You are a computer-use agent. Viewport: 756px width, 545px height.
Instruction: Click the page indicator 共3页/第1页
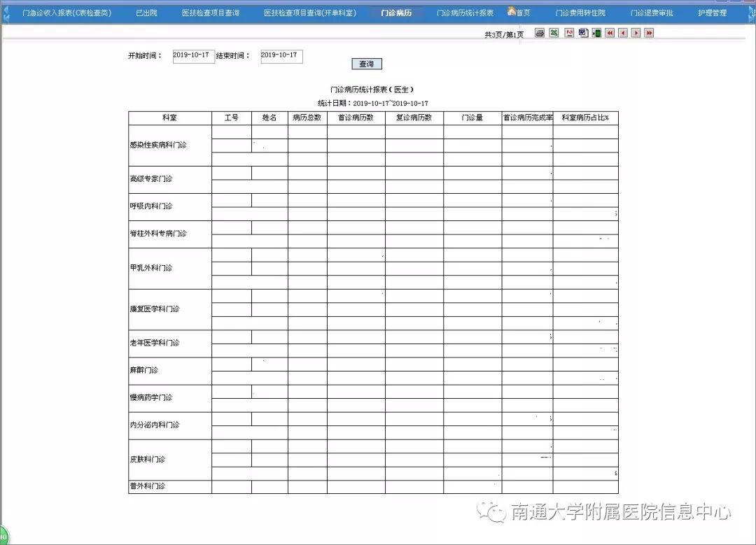point(504,35)
